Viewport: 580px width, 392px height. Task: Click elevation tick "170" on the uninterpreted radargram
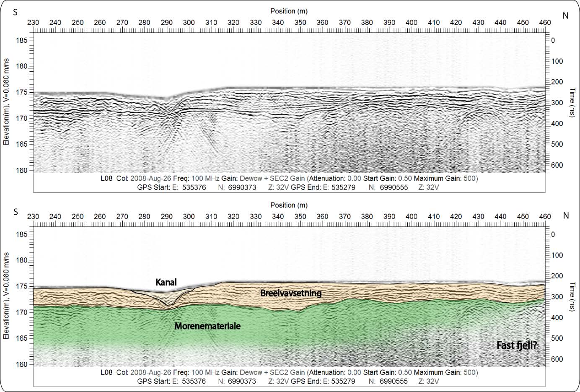(x=22, y=119)
